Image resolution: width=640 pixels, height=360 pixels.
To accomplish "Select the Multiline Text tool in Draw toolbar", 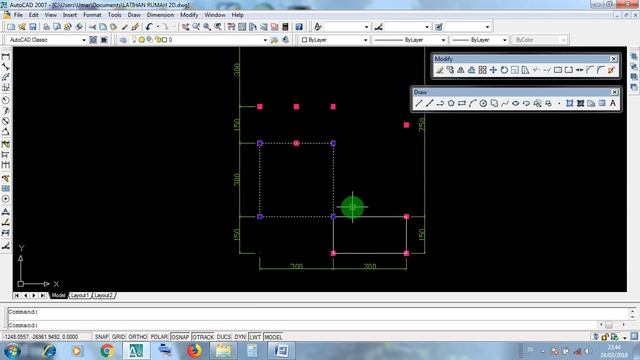I will 613,104.
